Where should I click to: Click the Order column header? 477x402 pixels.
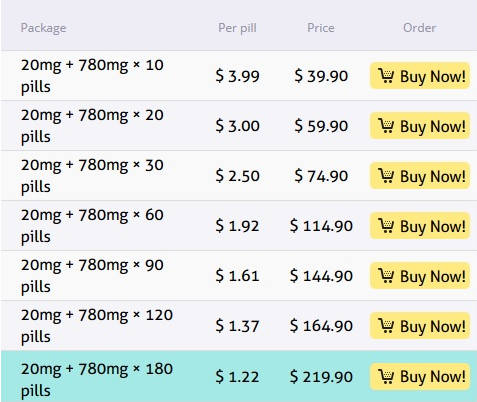pos(419,28)
